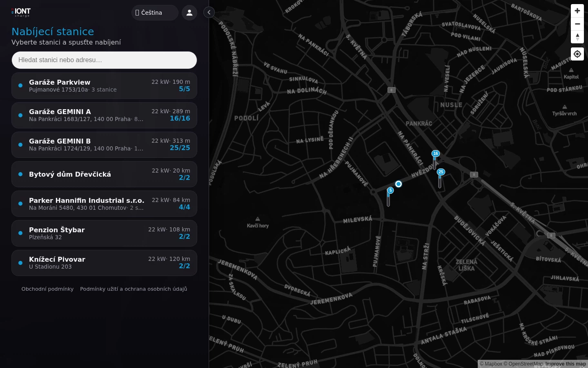588x368 pixels.
Task: Pick the Knížecí Pivovar station
Action: [104, 263]
